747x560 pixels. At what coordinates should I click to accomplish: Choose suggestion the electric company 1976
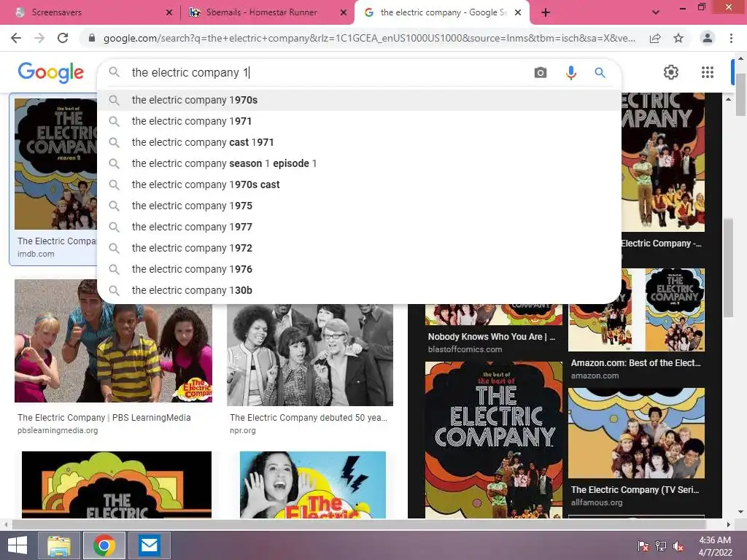[359, 269]
